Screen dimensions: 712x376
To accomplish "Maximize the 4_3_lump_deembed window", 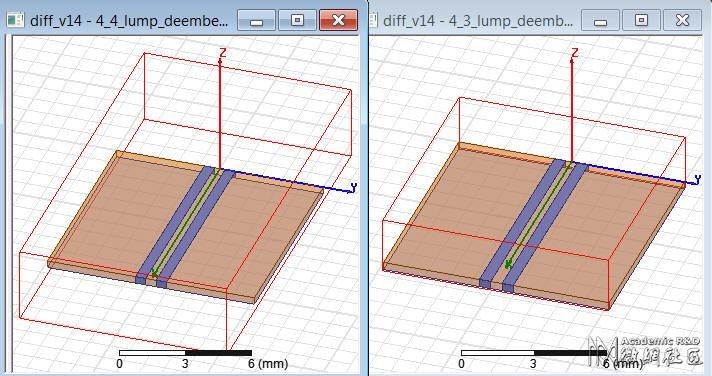I will tap(641, 20).
